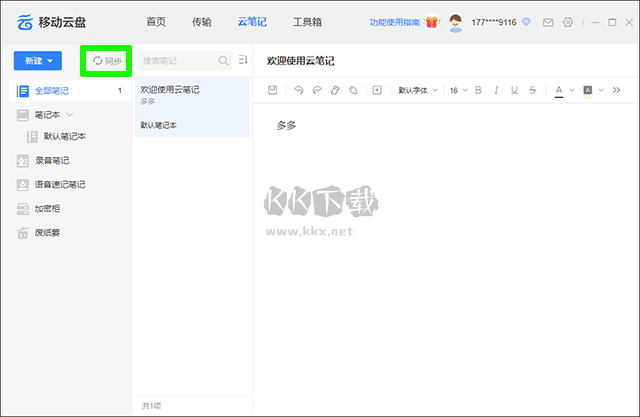The width and height of the screenshot is (640, 417).
Task: Select the eraser clear-formatting tool
Action: [x=335, y=90]
